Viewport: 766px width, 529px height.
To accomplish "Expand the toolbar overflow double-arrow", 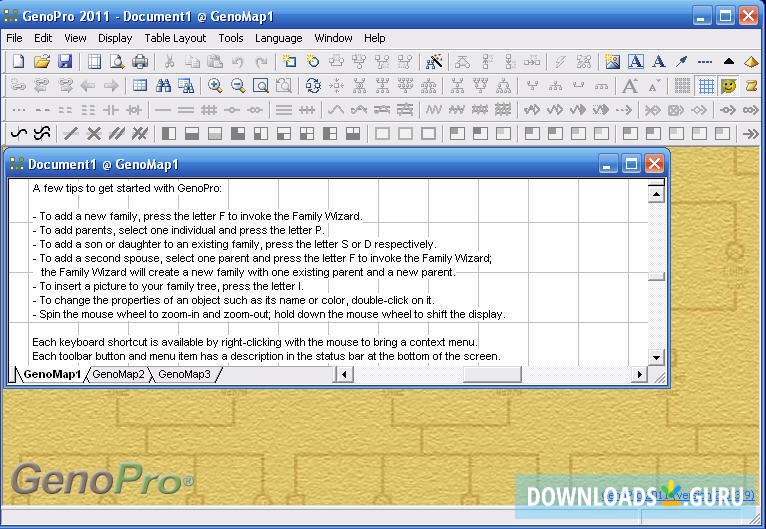I will pos(750,133).
